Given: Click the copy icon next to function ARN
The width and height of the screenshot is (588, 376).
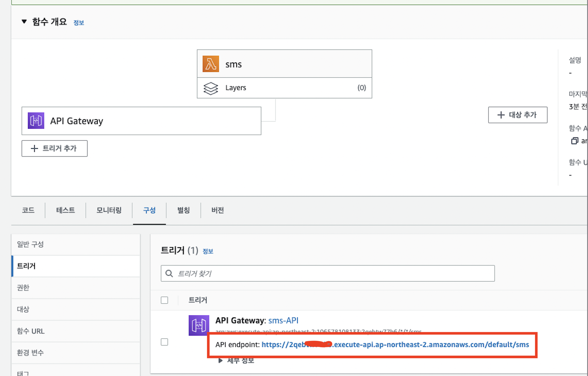Looking at the screenshot, I should (x=574, y=141).
